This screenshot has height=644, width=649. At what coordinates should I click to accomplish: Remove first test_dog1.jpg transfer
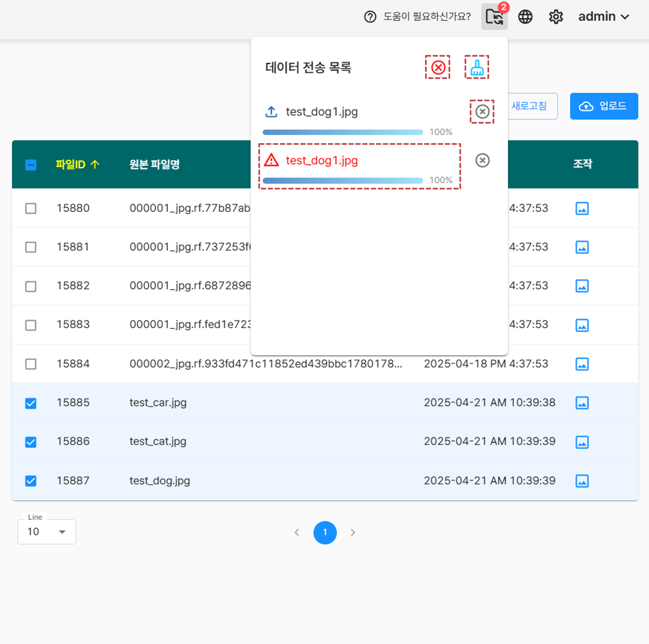click(482, 112)
